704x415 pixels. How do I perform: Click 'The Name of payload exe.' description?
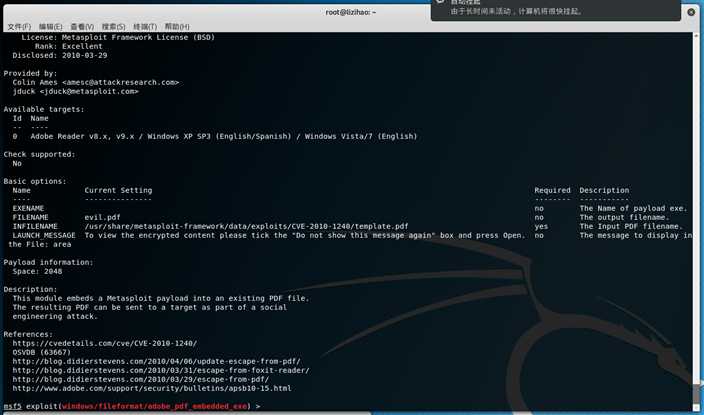click(x=633, y=208)
